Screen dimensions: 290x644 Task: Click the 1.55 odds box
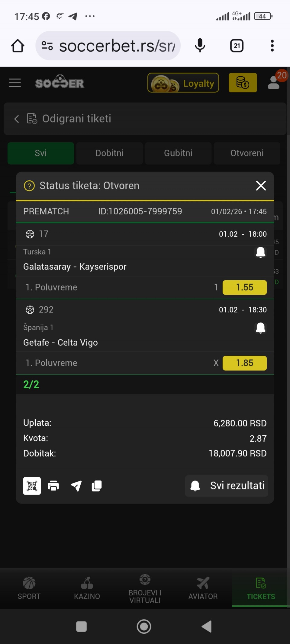click(244, 287)
